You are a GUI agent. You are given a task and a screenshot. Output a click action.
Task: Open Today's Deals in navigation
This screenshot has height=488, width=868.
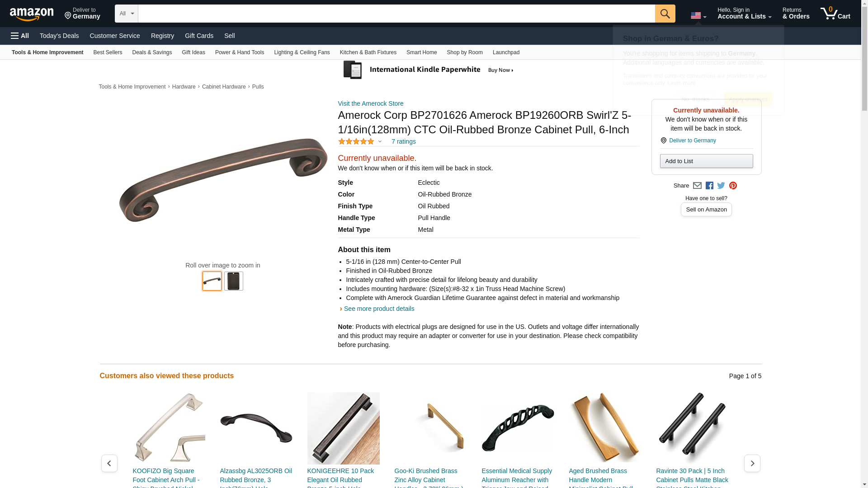(x=59, y=36)
